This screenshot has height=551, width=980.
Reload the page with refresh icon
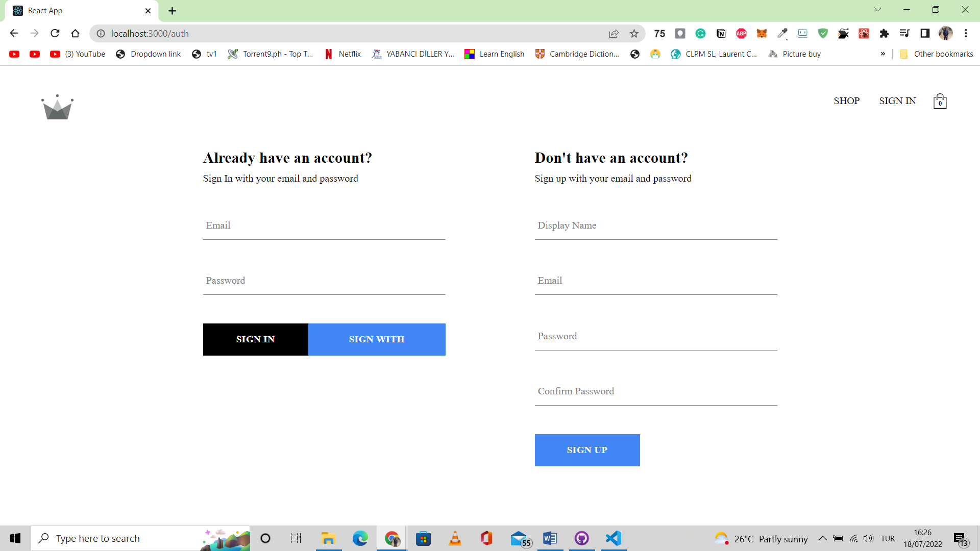(x=55, y=34)
